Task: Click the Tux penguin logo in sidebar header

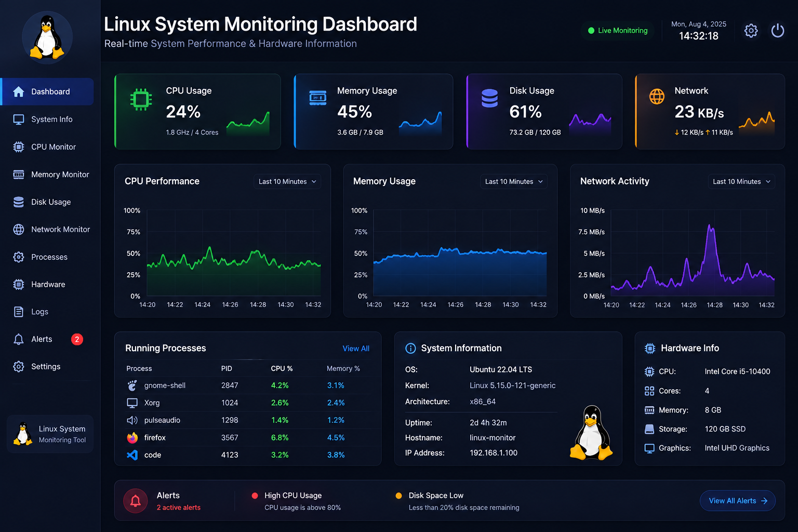Action: 47,37
